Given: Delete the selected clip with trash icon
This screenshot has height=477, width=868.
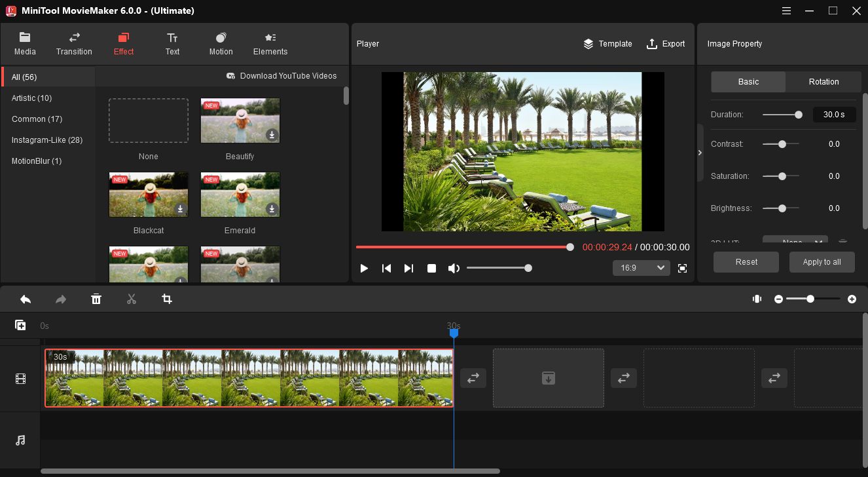Looking at the screenshot, I should point(96,299).
